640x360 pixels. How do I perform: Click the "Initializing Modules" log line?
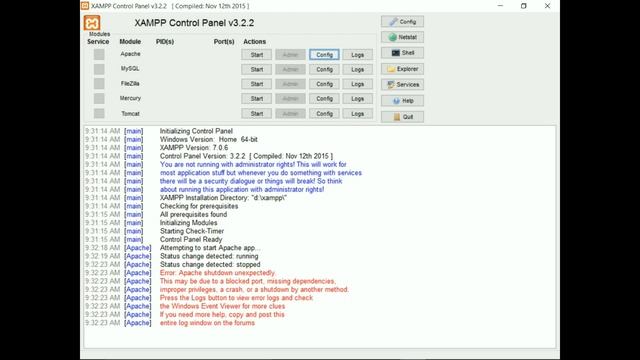pos(189,222)
